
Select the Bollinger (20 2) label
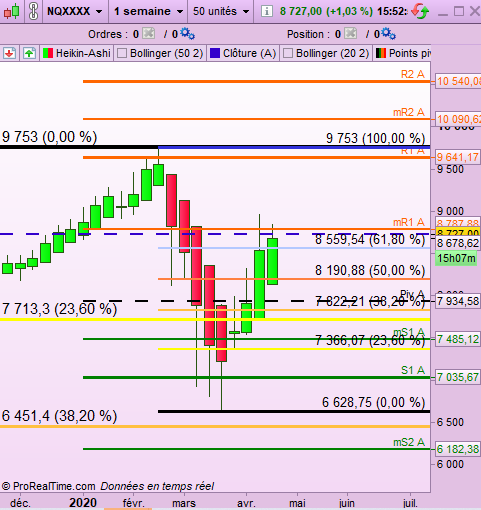[x=332, y=53]
